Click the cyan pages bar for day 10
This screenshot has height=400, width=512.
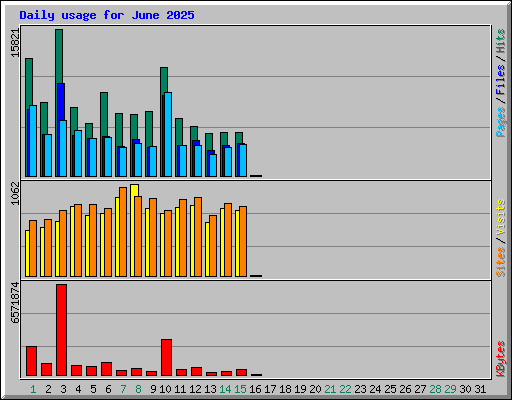point(168,134)
